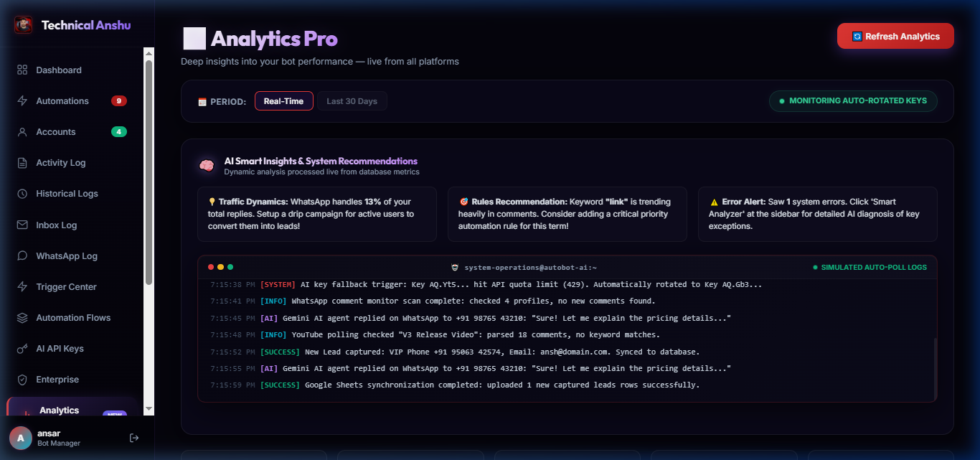Open Automation Flows page
Image resolution: width=980 pixels, height=460 pixels.
pyautogui.click(x=72, y=318)
